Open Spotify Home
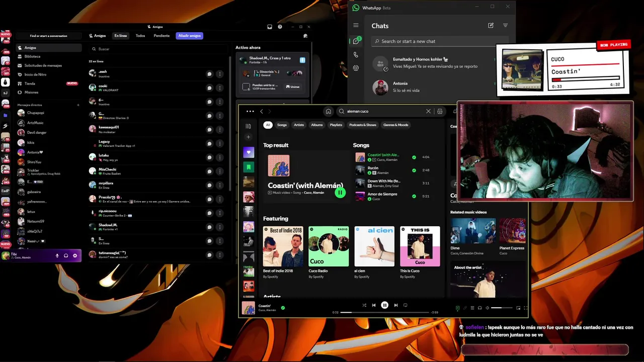This screenshot has width=644, height=362. (x=328, y=111)
